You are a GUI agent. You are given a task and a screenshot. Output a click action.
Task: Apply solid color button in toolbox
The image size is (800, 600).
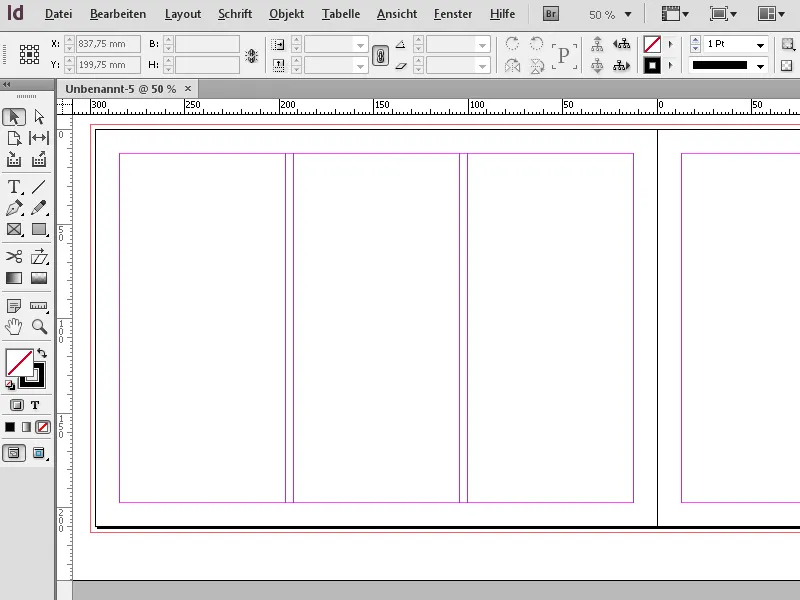(x=10, y=427)
